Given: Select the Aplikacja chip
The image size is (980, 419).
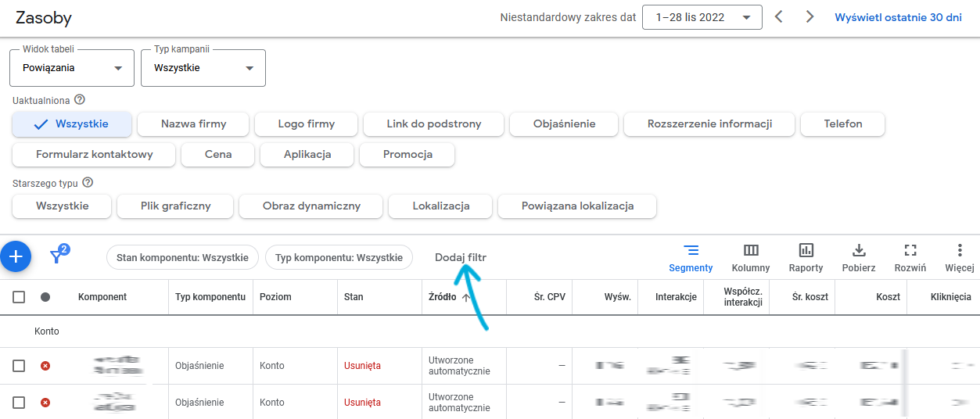Looking at the screenshot, I should pos(307,154).
